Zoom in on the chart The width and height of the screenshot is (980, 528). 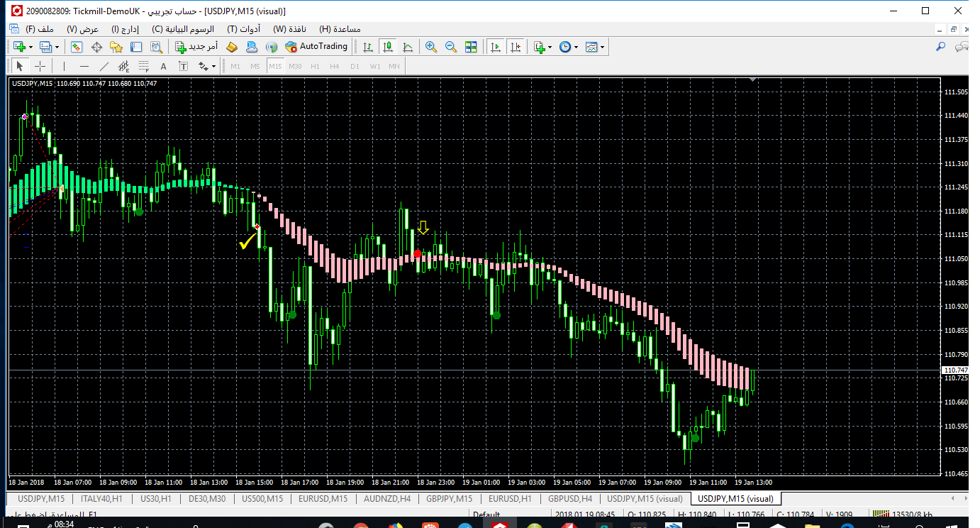[430, 47]
